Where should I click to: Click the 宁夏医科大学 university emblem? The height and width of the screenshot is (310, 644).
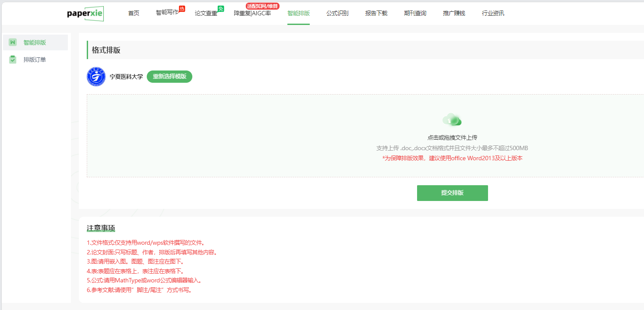point(96,77)
